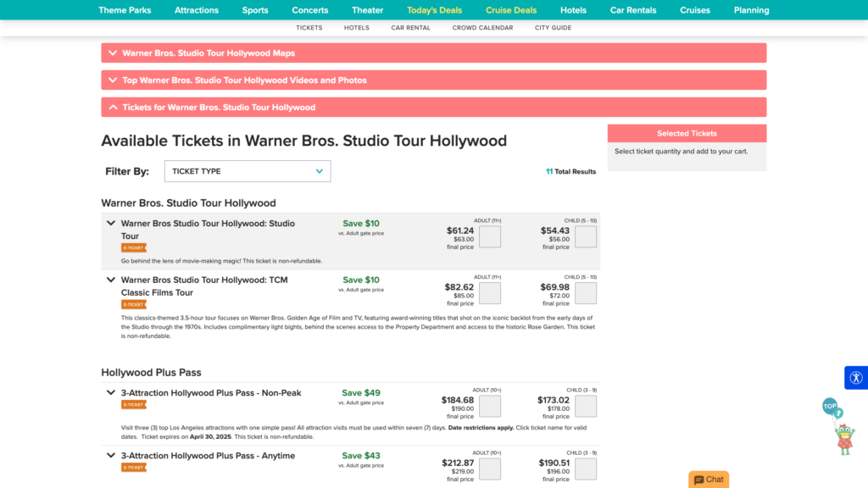
Task: Click the frog mascot back-to-top icon
Action: coord(839,426)
